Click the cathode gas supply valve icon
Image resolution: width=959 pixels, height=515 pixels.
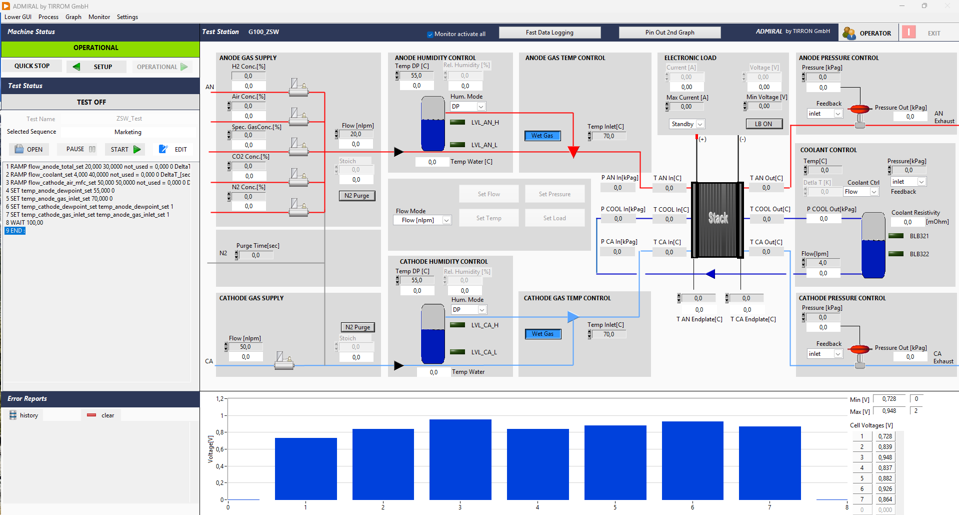pyautogui.click(x=284, y=360)
